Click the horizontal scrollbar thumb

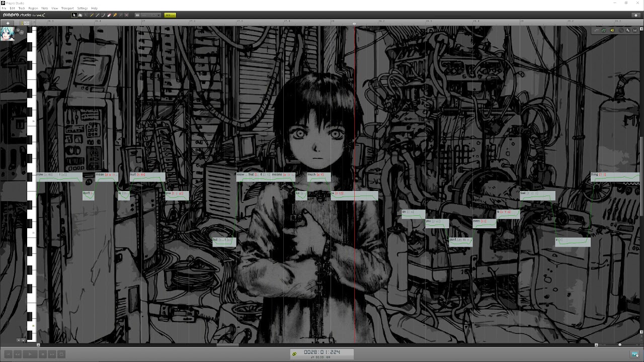click(x=227, y=344)
